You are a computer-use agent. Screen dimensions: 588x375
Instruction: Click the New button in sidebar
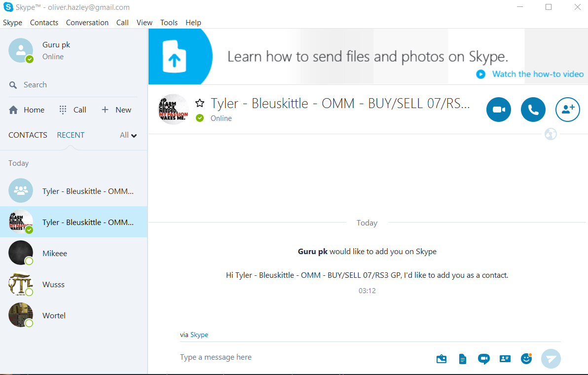[x=116, y=110]
